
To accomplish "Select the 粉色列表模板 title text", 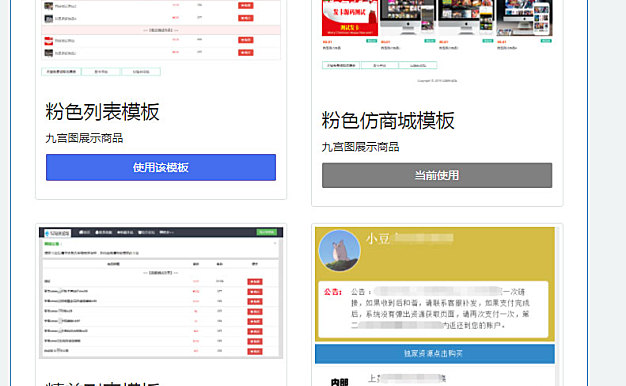I will [x=102, y=112].
